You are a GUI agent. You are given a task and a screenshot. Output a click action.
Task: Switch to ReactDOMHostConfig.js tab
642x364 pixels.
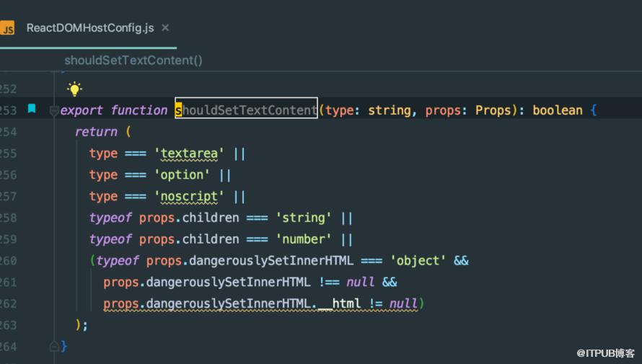point(90,28)
